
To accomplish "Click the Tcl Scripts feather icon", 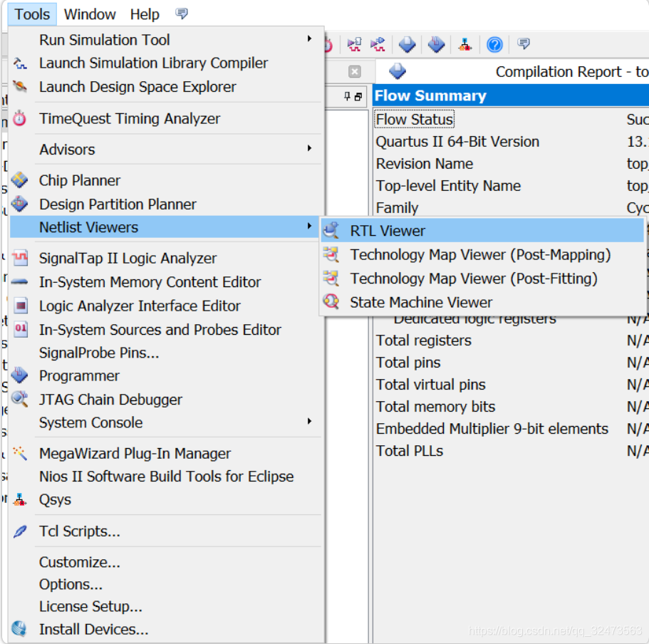I will coord(20,531).
